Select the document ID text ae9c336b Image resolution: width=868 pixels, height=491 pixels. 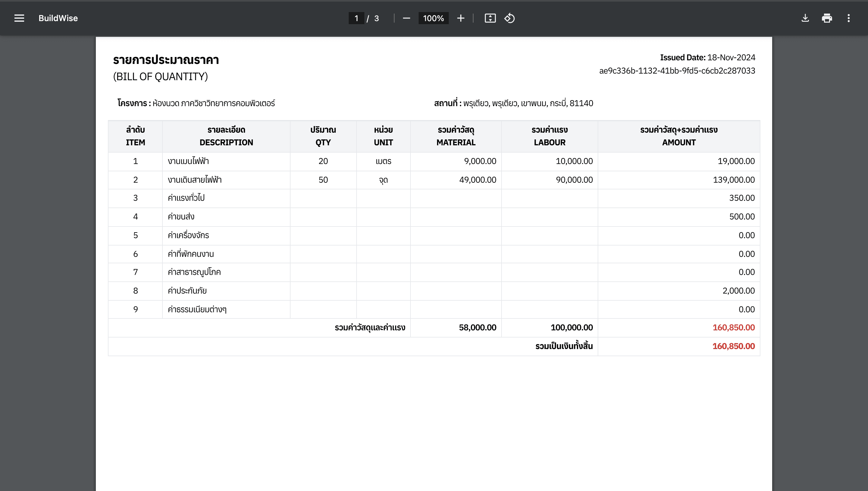677,71
